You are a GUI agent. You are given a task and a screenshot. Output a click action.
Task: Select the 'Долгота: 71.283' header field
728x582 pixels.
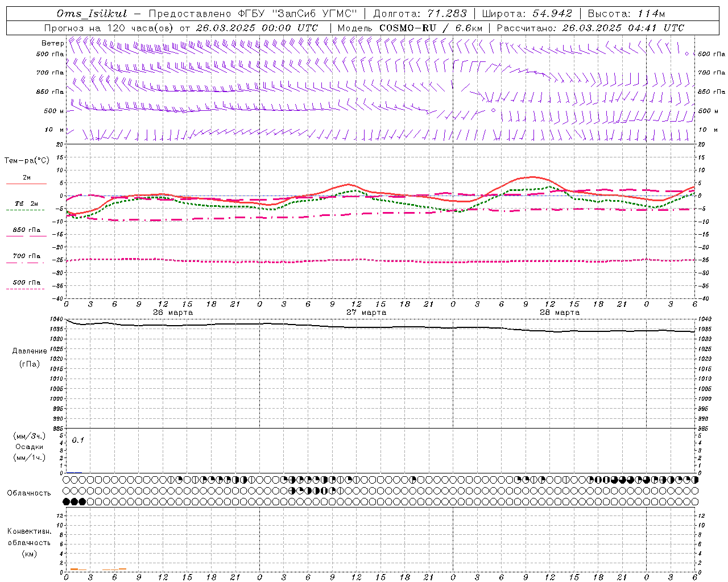pos(420,14)
